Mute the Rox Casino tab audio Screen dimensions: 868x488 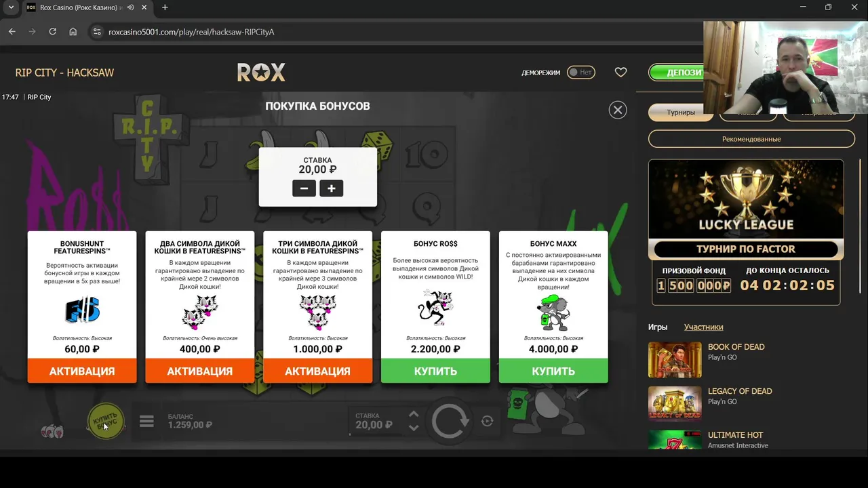pyautogui.click(x=130, y=7)
